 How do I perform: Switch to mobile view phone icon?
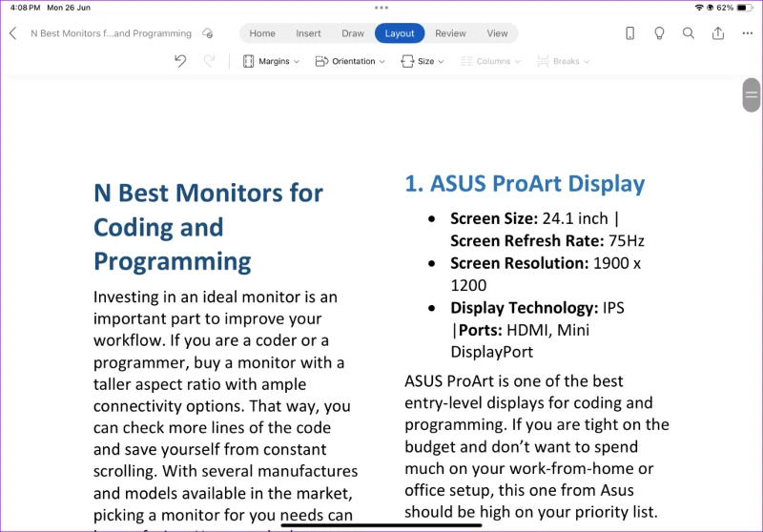(629, 33)
